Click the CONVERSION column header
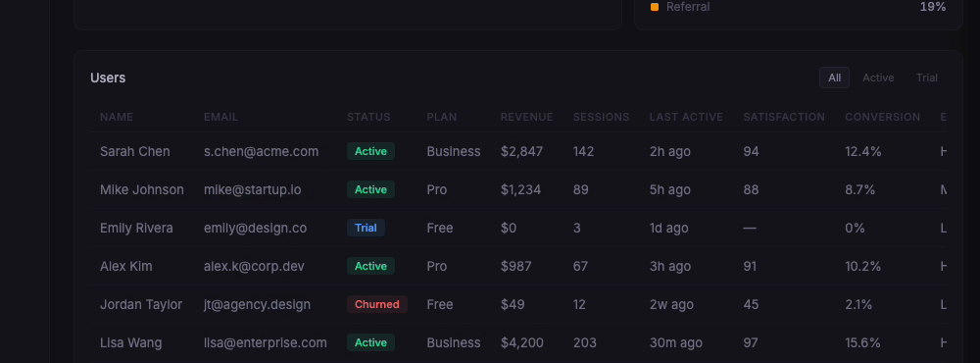980x363 pixels. pos(883,117)
